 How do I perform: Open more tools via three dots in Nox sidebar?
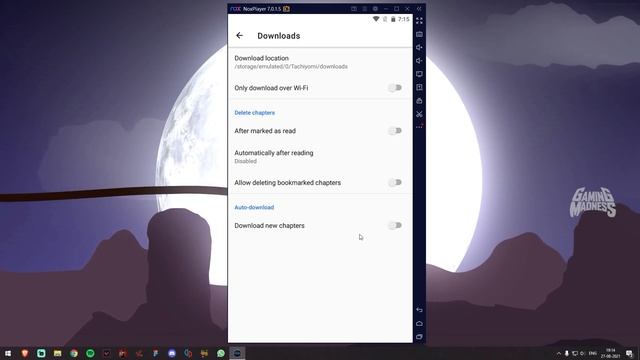click(x=419, y=127)
